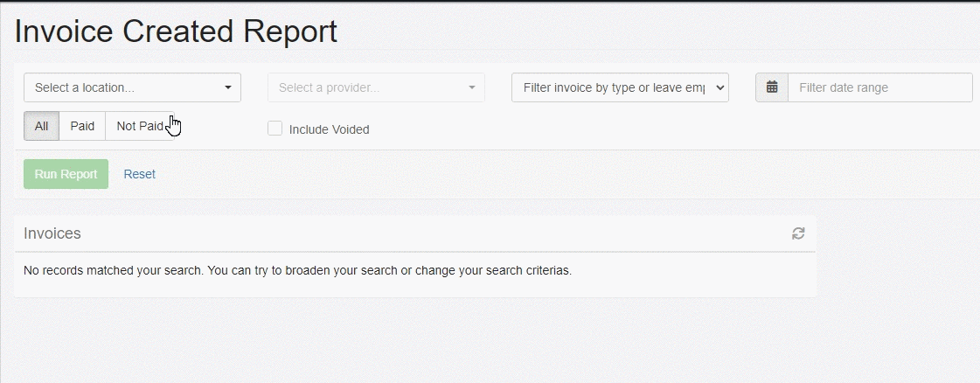Switch the filter to Paid invoices
Image resolution: width=980 pixels, height=383 pixels.
(x=82, y=126)
